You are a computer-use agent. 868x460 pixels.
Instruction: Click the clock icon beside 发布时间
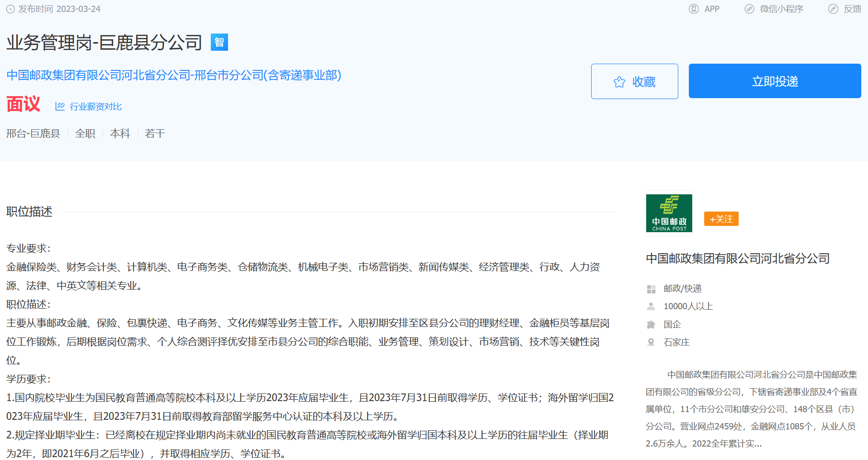11,9
